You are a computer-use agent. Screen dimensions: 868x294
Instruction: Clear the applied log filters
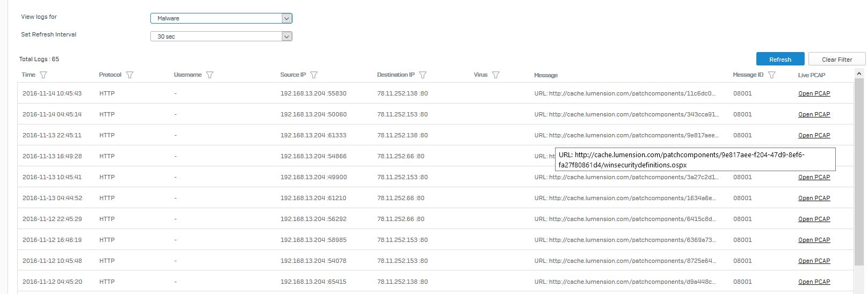pos(837,59)
